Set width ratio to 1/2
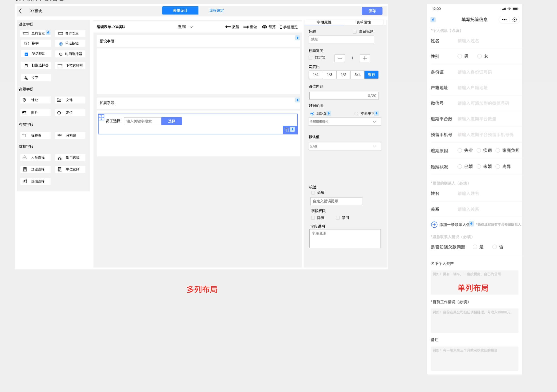557x392 pixels. click(x=343, y=75)
